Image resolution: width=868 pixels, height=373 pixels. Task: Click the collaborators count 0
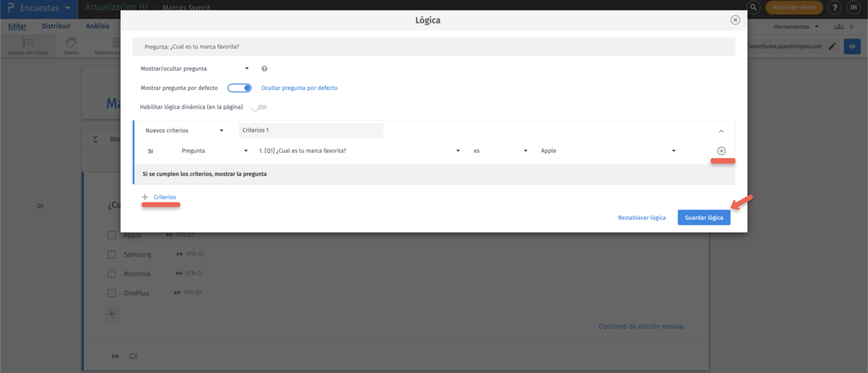coord(851,27)
